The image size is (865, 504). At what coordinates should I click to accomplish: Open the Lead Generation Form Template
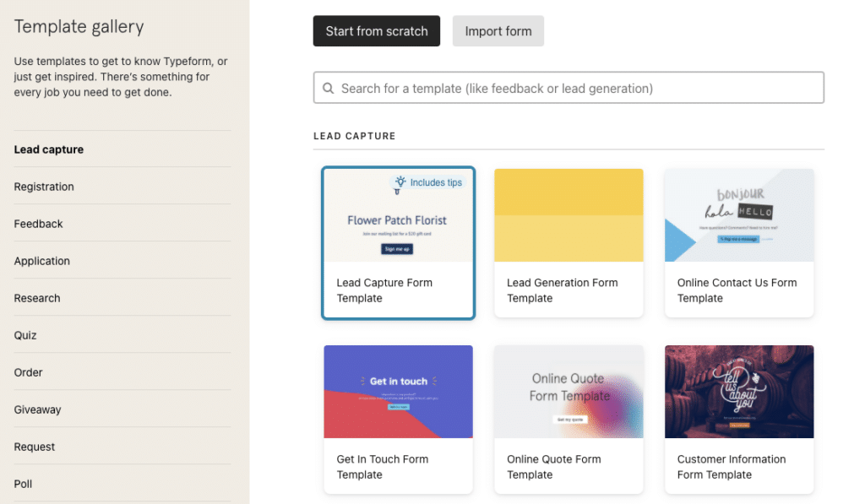click(569, 243)
